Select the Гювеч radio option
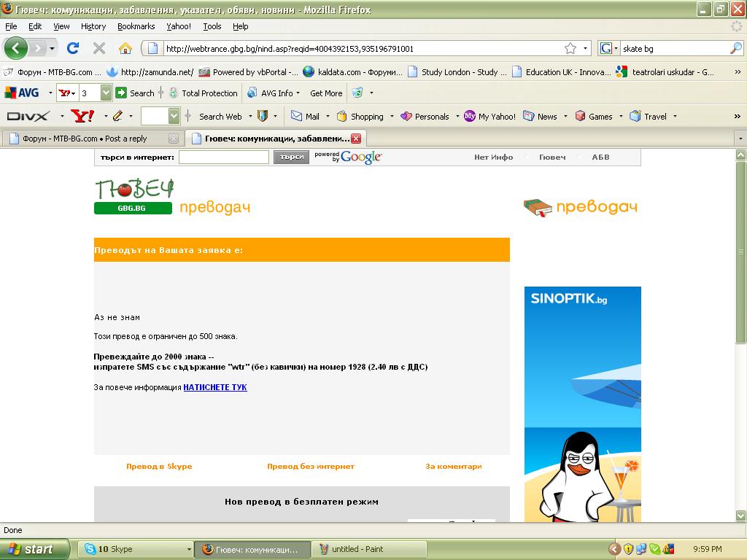The image size is (747, 560). tap(527, 157)
